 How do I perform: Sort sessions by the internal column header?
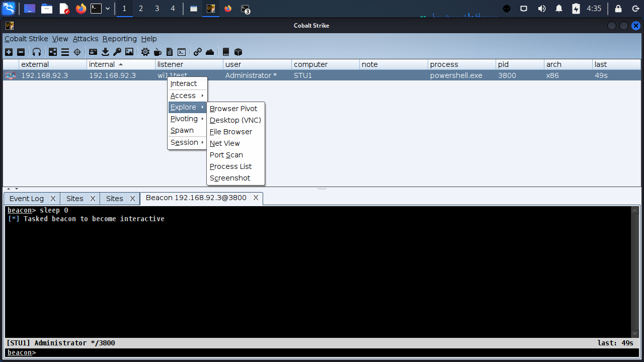tap(121, 64)
